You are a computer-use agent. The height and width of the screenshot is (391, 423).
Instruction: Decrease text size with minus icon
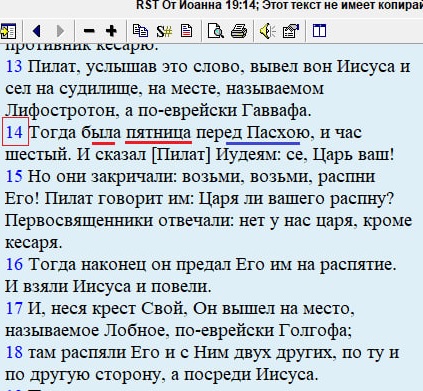(x=89, y=31)
